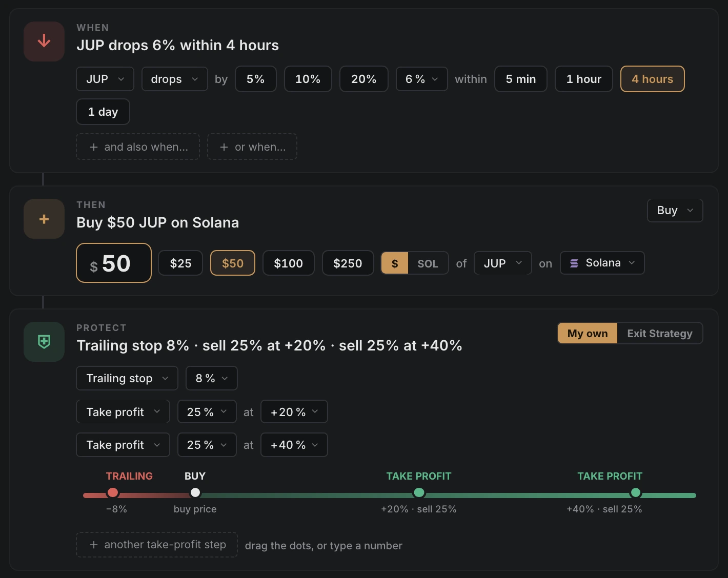This screenshot has height=578, width=728.
Task: Click the Trailing stop 8% summary heading
Action: coord(269,345)
